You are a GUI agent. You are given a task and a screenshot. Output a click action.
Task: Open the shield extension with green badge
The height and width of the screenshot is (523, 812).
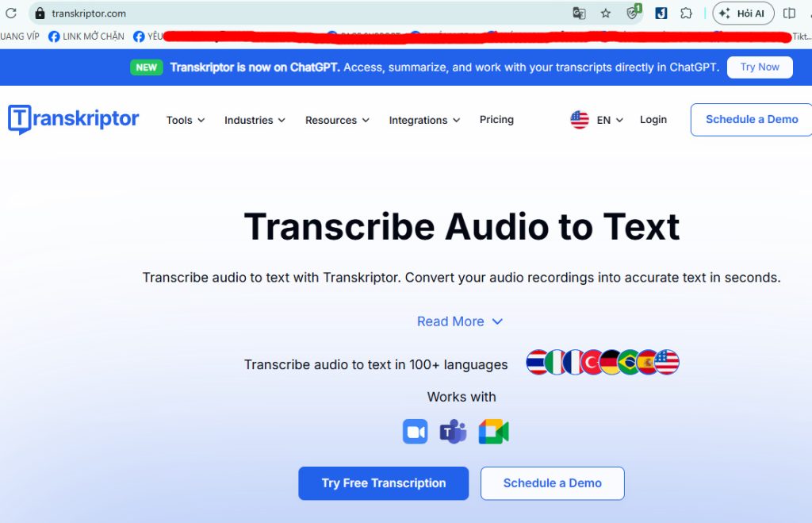(x=634, y=12)
